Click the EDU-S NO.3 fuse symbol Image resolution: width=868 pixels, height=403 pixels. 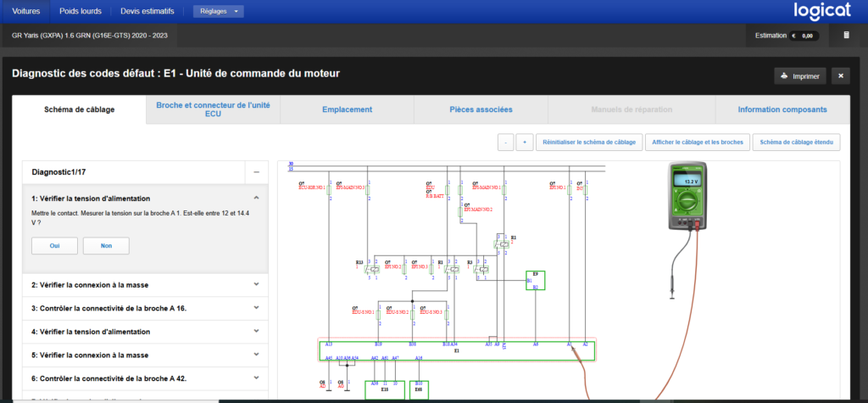[x=446, y=314]
